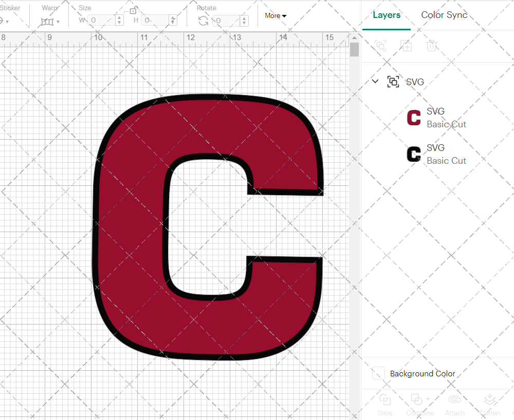Select the red C SVG layer
The width and height of the screenshot is (514, 420).
(436, 118)
